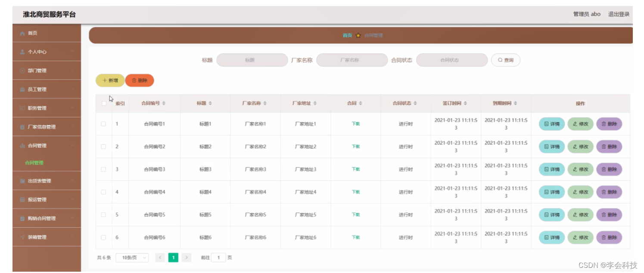This screenshot has height=273, width=644.
Task: Sort by 标题 column arrows
Action: pyautogui.click(x=210, y=103)
